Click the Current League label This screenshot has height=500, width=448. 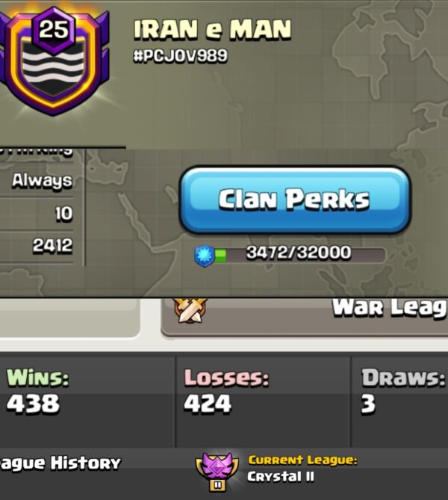[x=302, y=460]
